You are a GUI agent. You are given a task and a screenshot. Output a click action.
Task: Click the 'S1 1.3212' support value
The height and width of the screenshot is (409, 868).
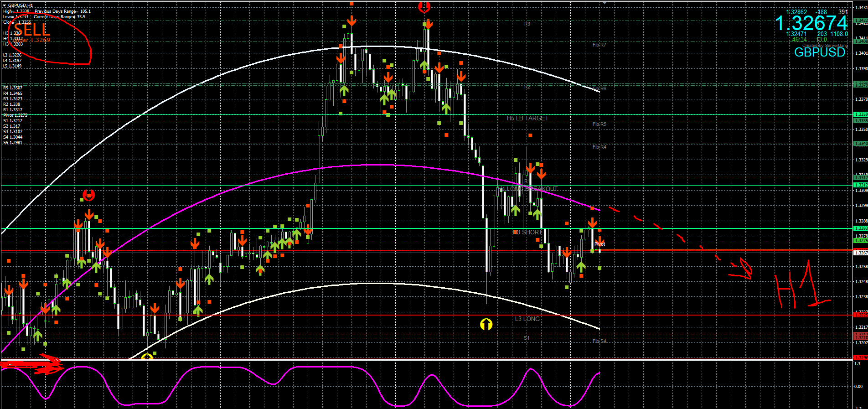tap(13, 121)
